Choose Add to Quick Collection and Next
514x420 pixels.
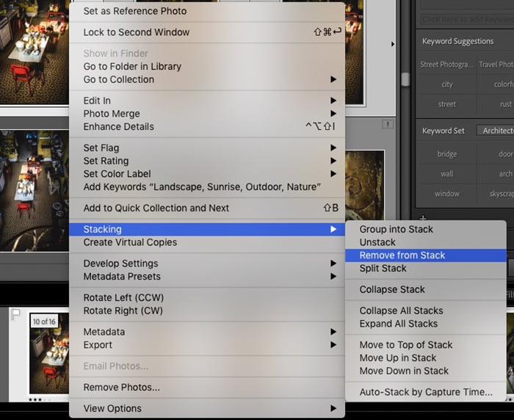click(x=207, y=208)
